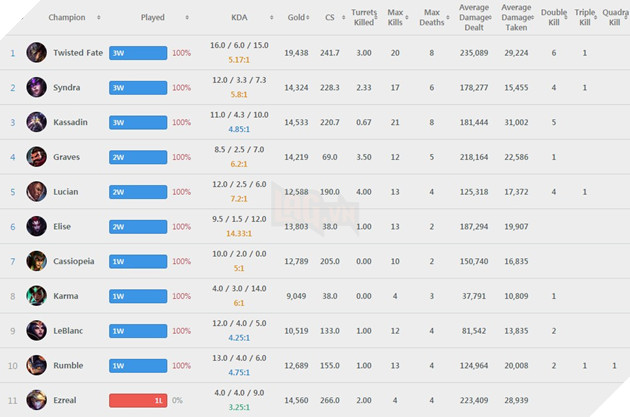Select Rumble's quadra kill count
The height and width of the screenshot is (417, 630).
coord(614,366)
